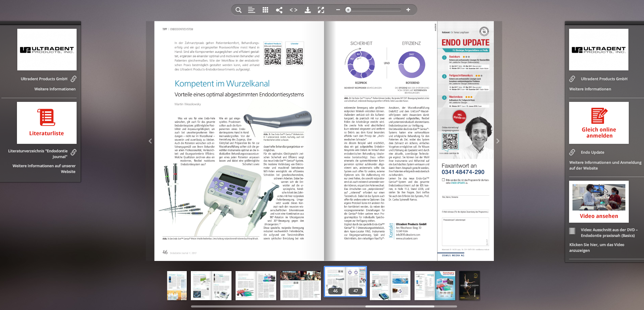Click the share icon in toolbar
This screenshot has width=644, height=310.
pyautogui.click(x=279, y=10)
